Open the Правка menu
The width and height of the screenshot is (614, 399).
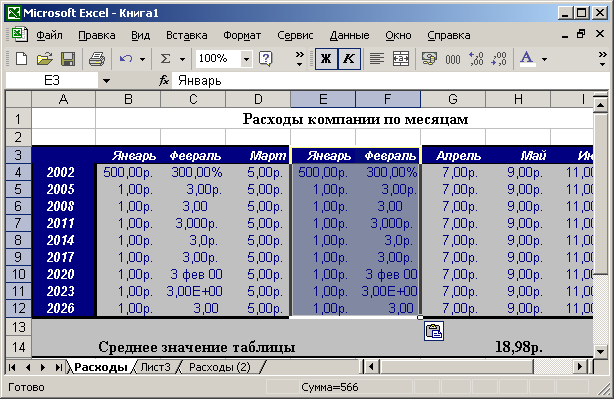[x=97, y=35]
